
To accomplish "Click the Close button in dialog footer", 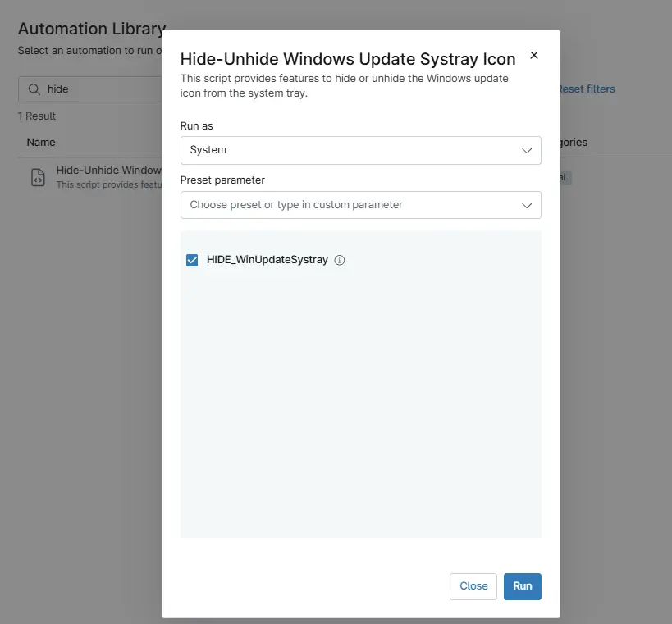I will (x=473, y=586).
